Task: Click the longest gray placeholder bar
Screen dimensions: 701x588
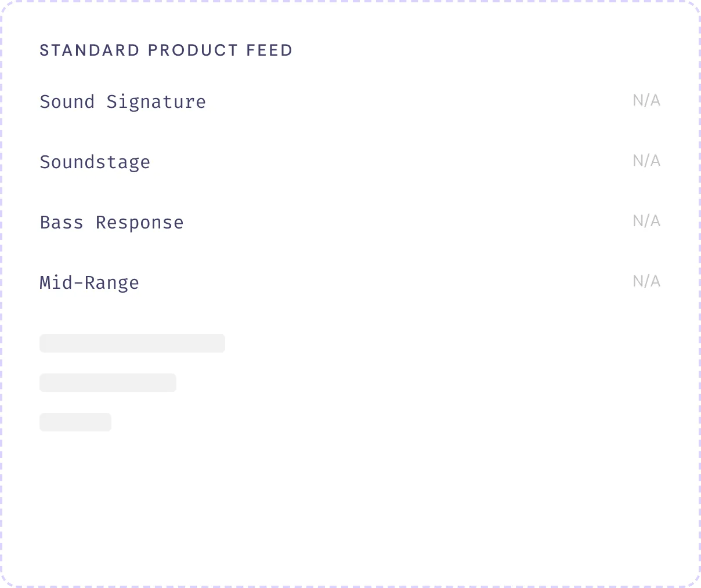Action: 132,343
